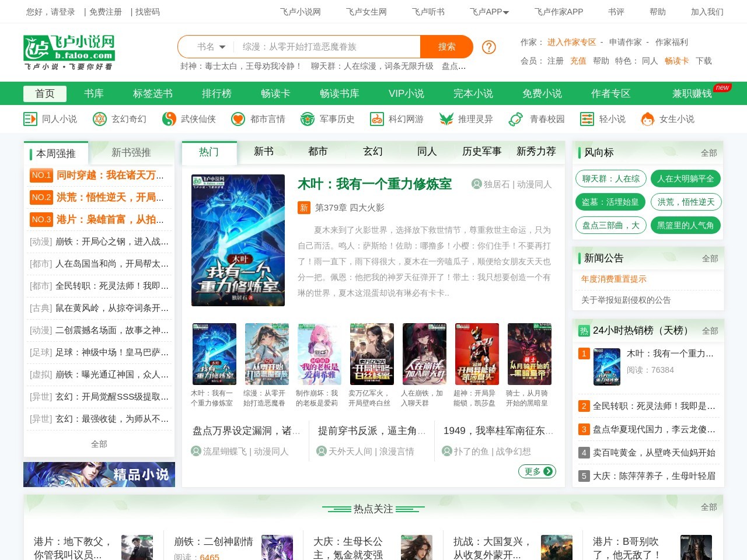Click tag 聊天群:人在综
The height and width of the screenshot is (560, 747).
pos(610,178)
